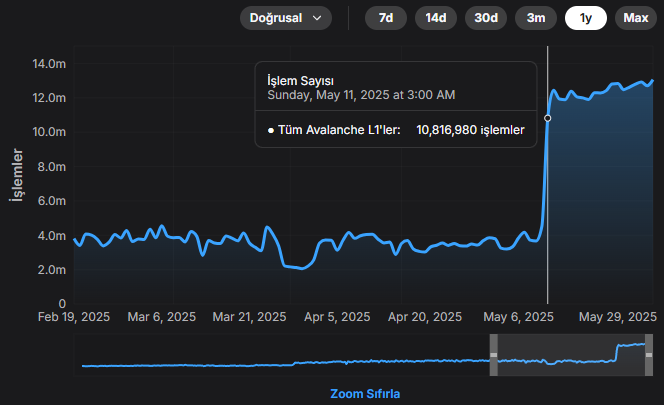Screen dimensions: 664x405
Task: Select the Max time range
Action: [636, 18]
